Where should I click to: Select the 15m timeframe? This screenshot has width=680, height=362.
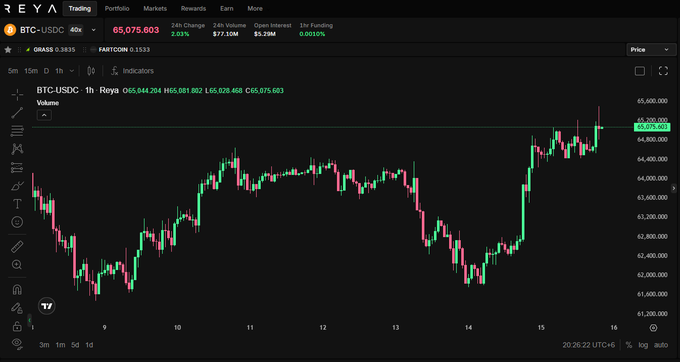tap(31, 71)
